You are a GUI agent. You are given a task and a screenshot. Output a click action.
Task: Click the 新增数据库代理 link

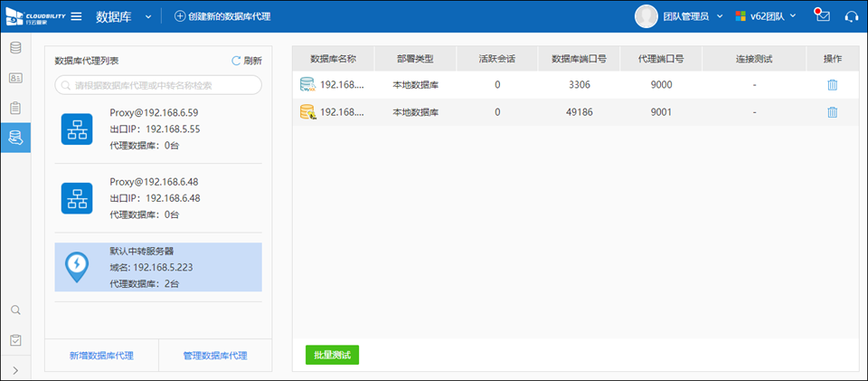pyautogui.click(x=101, y=356)
